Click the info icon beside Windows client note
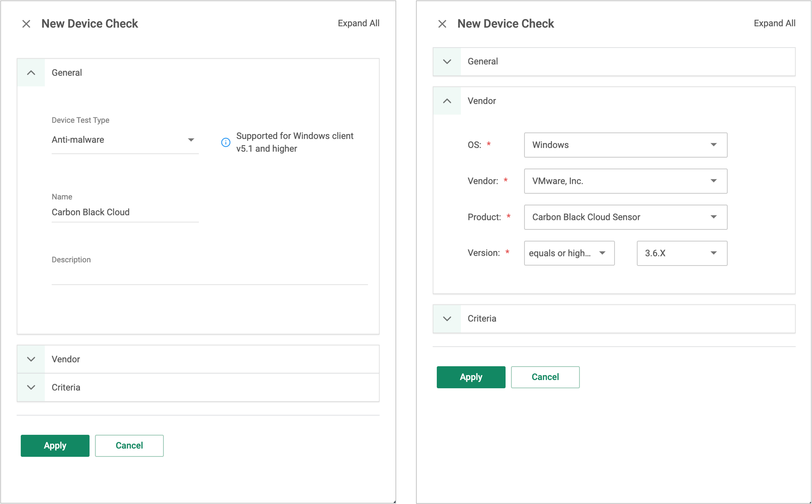812x504 pixels. click(x=226, y=142)
